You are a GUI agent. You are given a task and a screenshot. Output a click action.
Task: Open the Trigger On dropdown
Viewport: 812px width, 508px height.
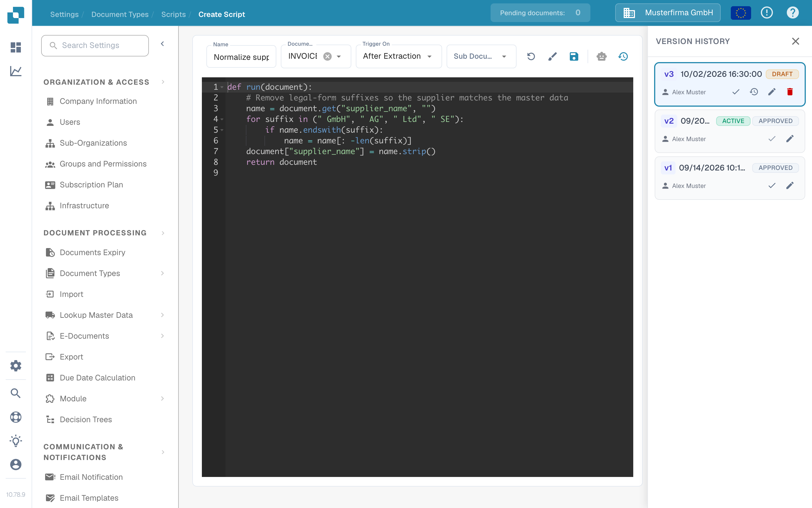click(x=399, y=56)
